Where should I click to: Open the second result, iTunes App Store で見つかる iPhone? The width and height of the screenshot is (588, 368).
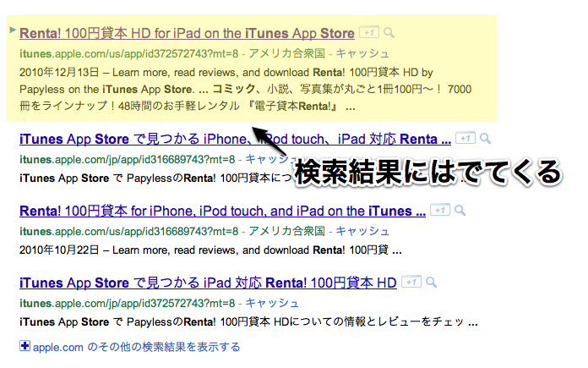pyautogui.click(x=135, y=138)
